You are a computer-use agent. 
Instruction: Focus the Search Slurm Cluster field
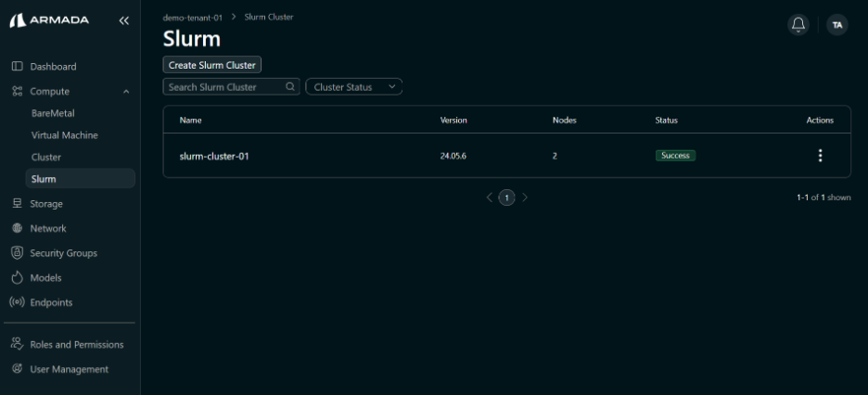point(232,87)
